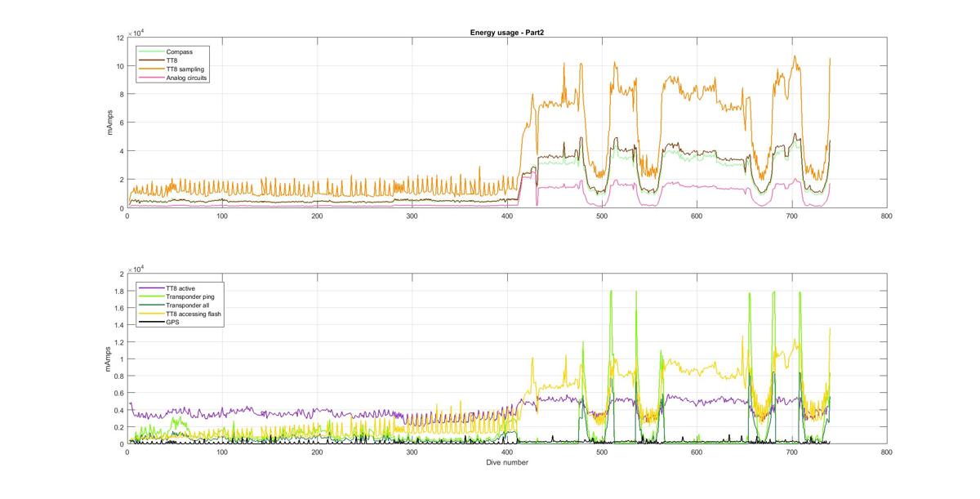Click the "mAmps" y-axis label of the top plot

(110, 123)
